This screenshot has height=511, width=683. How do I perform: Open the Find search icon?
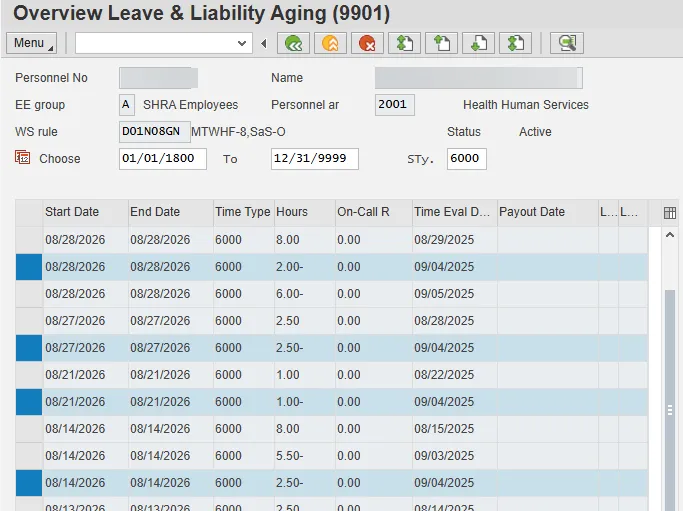pyautogui.click(x=567, y=43)
